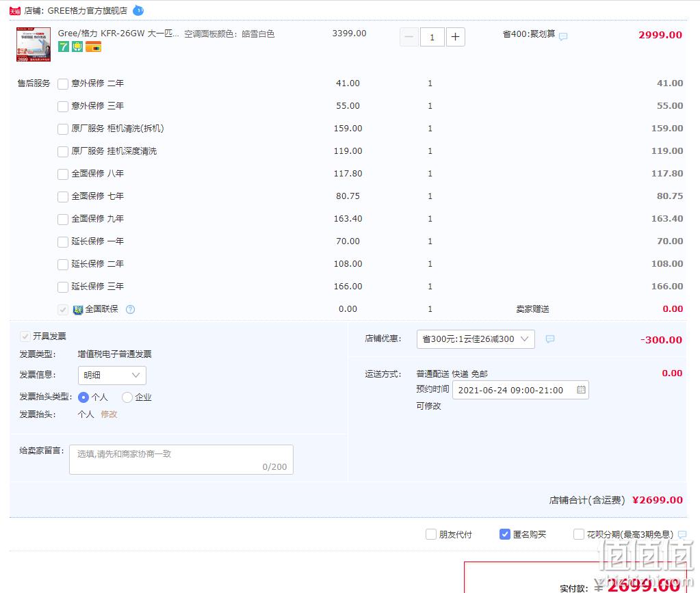
Task: Click the message to seller text box
Action: 181,460
